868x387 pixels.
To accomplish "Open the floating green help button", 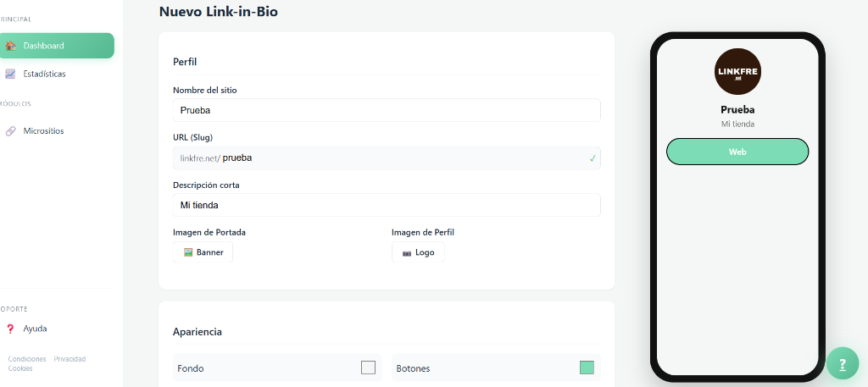I will pyautogui.click(x=842, y=363).
